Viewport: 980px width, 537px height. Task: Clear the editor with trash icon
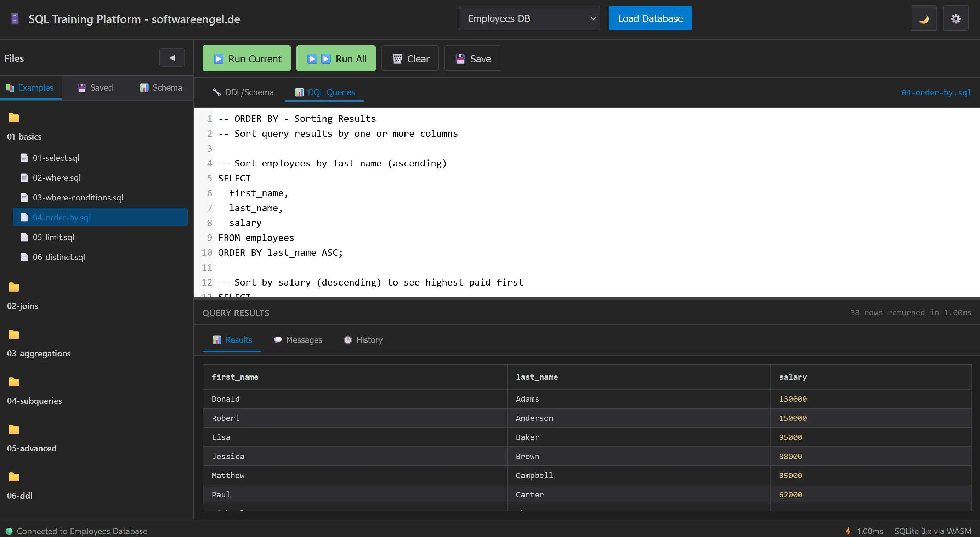[410, 58]
